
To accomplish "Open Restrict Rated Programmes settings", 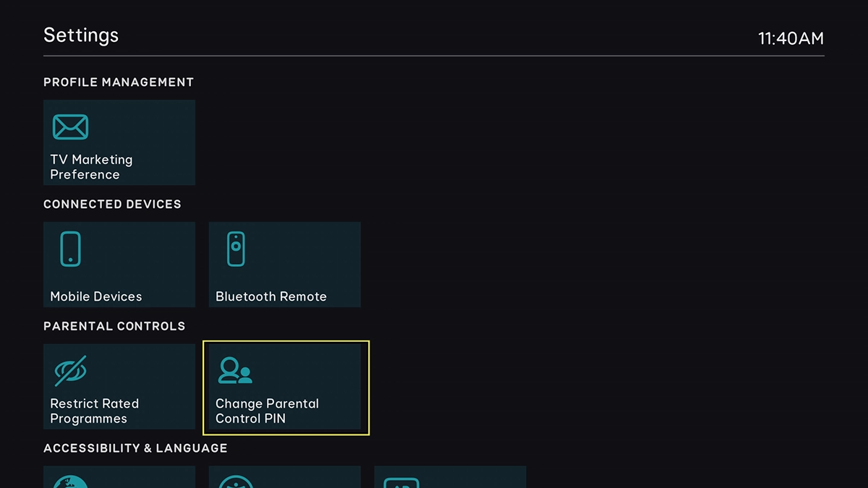I will (119, 387).
